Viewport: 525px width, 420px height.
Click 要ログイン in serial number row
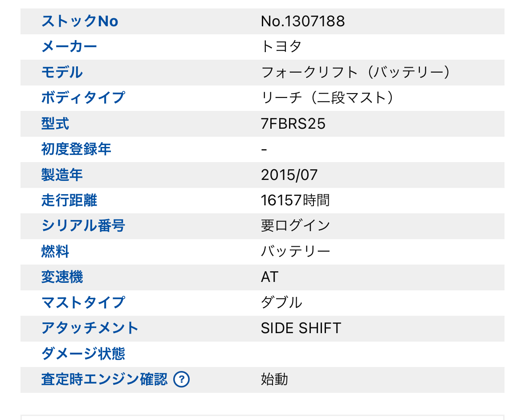click(x=296, y=226)
